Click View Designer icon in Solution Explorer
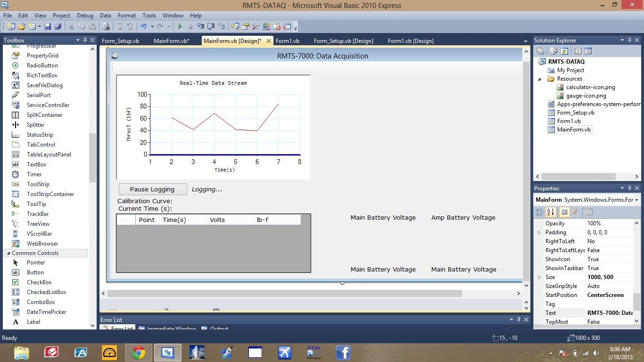This screenshot has width=644, height=362. tap(588, 51)
